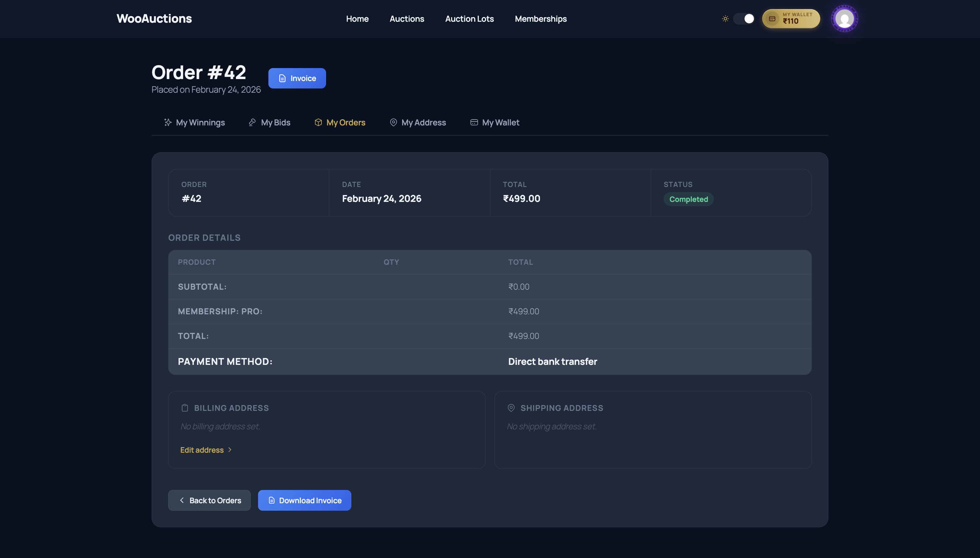Select the My Winnings sparkle icon

[168, 122]
